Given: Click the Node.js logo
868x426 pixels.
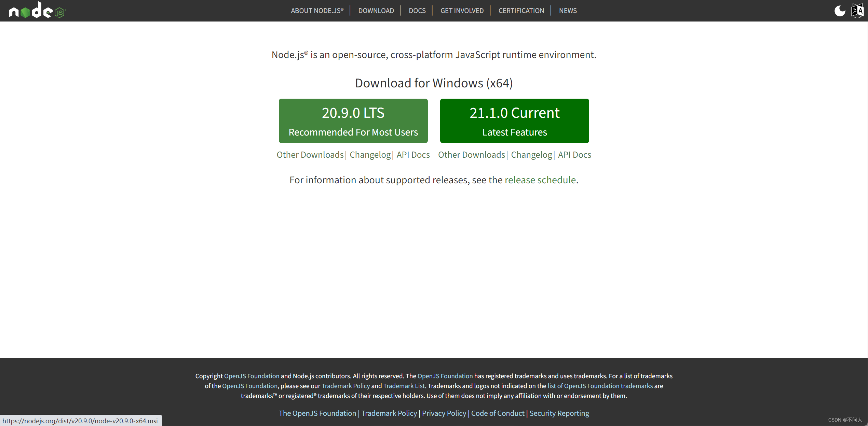Looking at the screenshot, I should (37, 11).
